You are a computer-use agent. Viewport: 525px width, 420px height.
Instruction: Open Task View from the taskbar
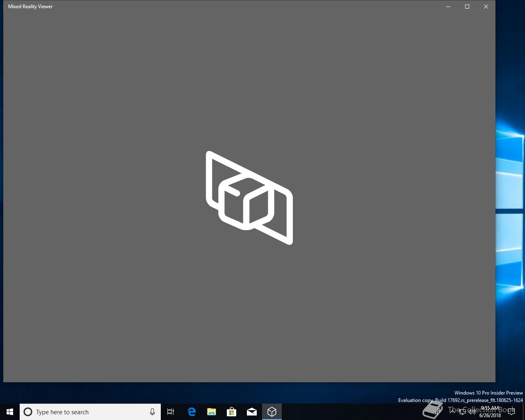[171, 412]
